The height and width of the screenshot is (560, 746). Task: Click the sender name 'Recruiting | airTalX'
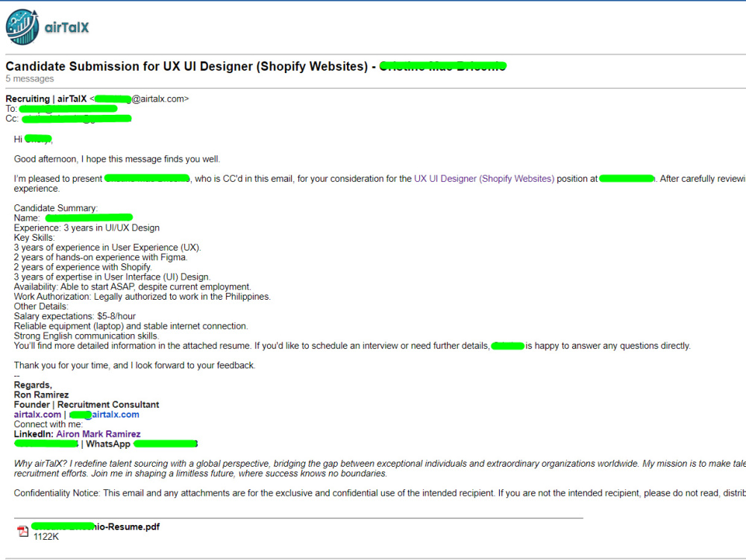point(46,99)
